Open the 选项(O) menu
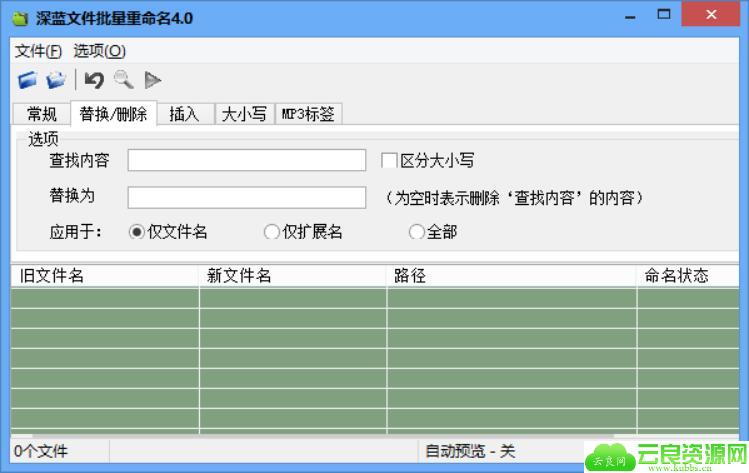749x473 pixels. [x=99, y=51]
